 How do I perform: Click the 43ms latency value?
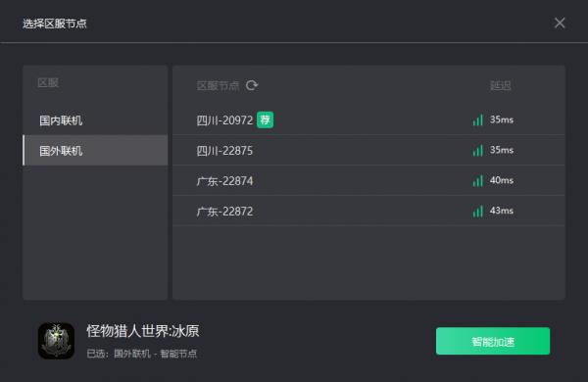pyautogui.click(x=502, y=211)
